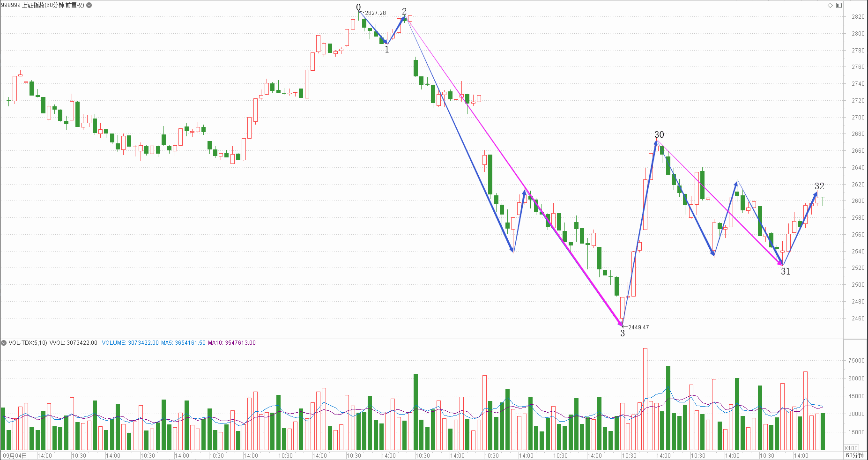This screenshot has width=868, height=460.
Task: Open the dropdown beside 上证指数 chart title
Action: pyautogui.click(x=89, y=5)
